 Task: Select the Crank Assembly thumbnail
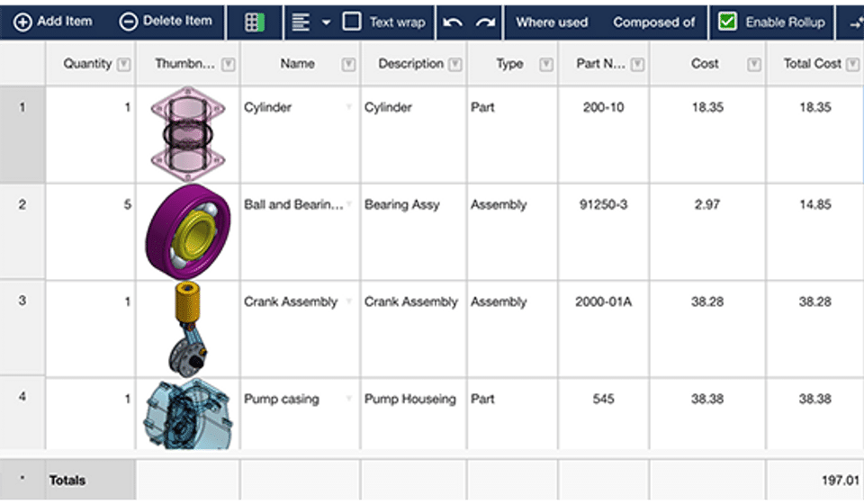tap(188, 328)
